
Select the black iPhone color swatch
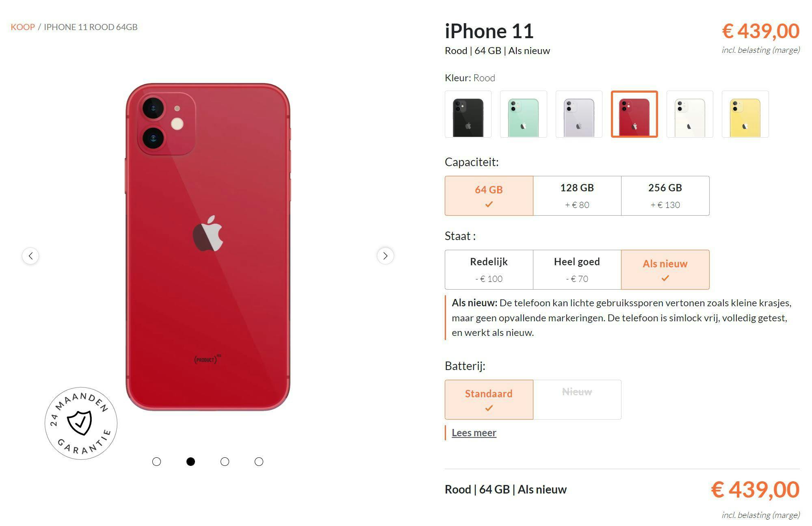pyautogui.click(x=468, y=114)
